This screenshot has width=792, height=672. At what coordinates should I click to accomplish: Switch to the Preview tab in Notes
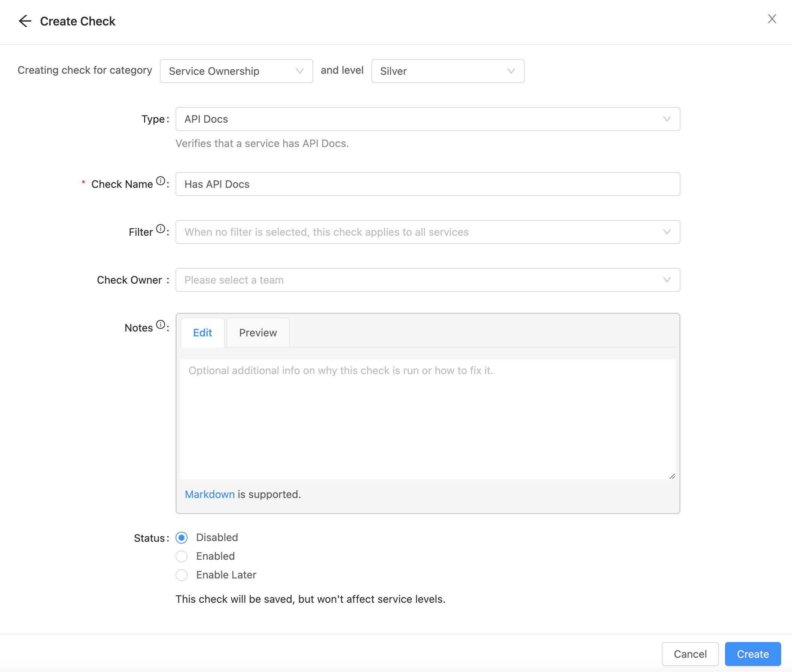tap(258, 333)
